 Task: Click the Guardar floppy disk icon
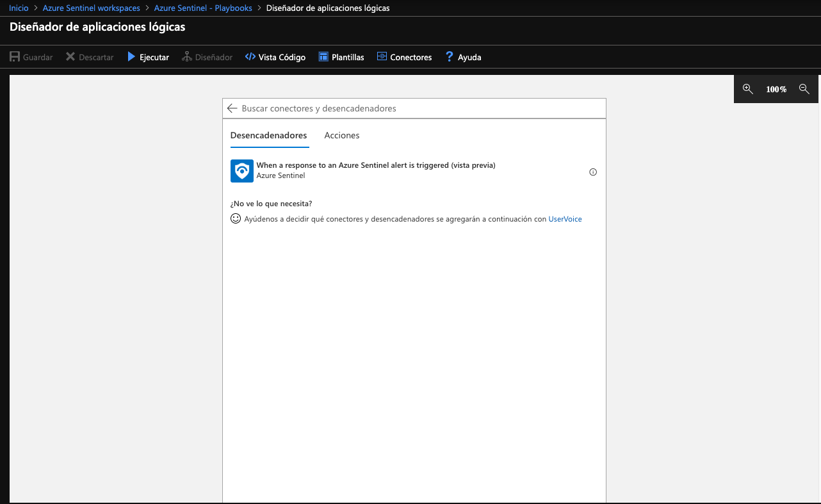(x=15, y=57)
